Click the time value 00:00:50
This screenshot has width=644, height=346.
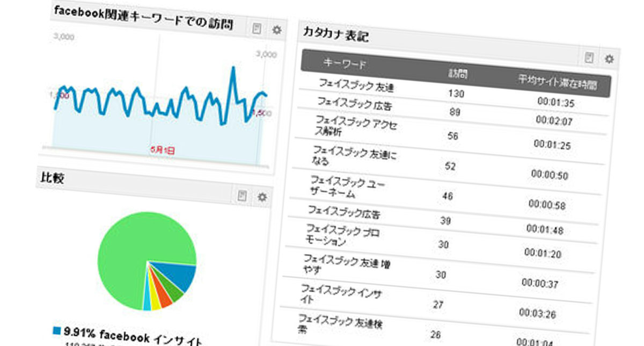pos(550,175)
